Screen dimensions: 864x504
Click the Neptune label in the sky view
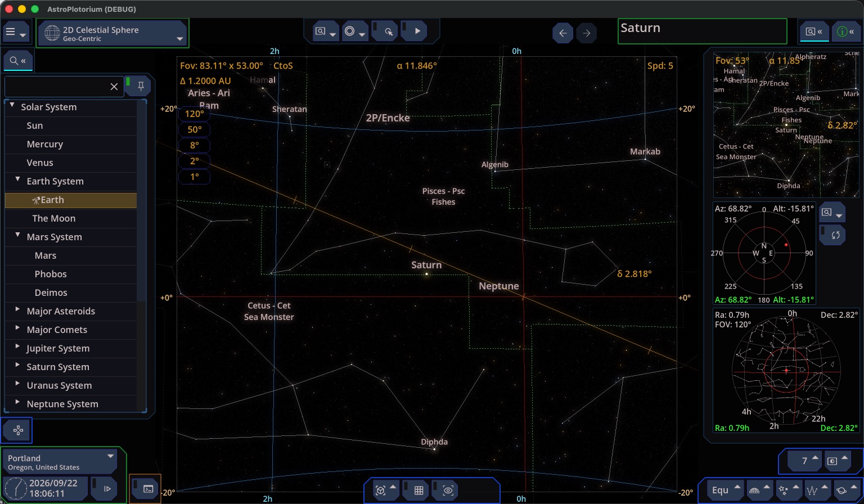tap(499, 286)
